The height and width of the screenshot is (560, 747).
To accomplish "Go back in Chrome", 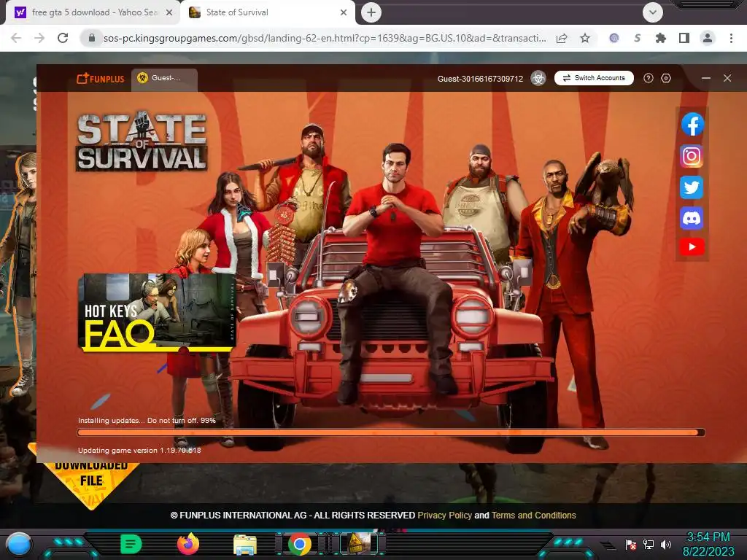I will click(x=16, y=38).
